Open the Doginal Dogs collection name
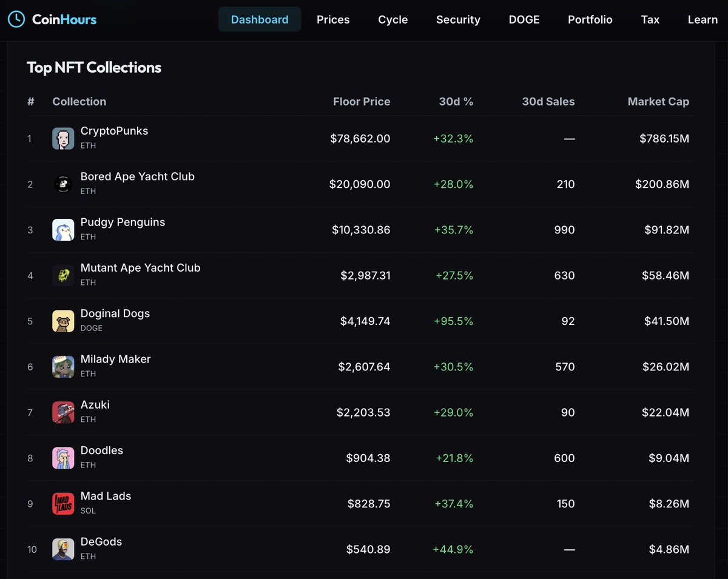The width and height of the screenshot is (728, 579). click(115, 313)
